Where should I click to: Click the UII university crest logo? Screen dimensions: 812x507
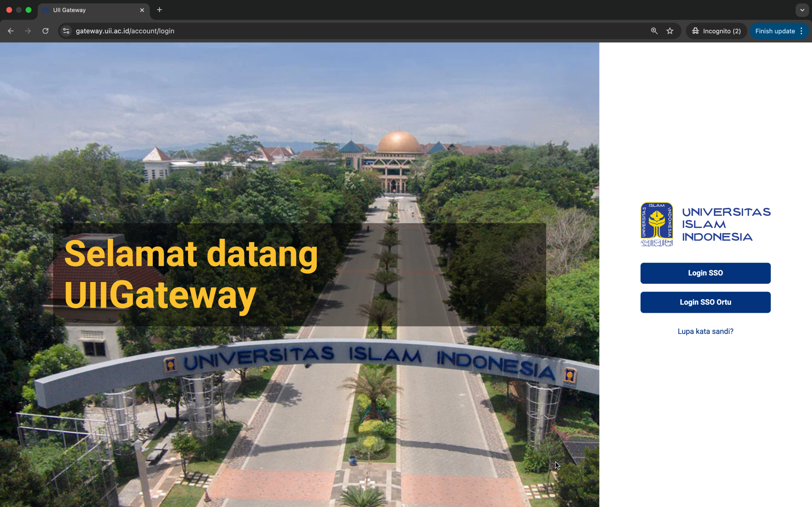(x=656, y=224)
